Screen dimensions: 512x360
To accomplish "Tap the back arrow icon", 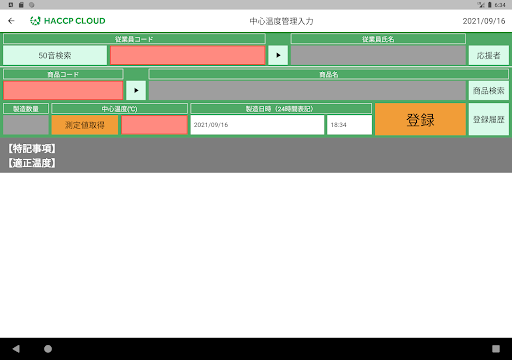I will (11, 21).
